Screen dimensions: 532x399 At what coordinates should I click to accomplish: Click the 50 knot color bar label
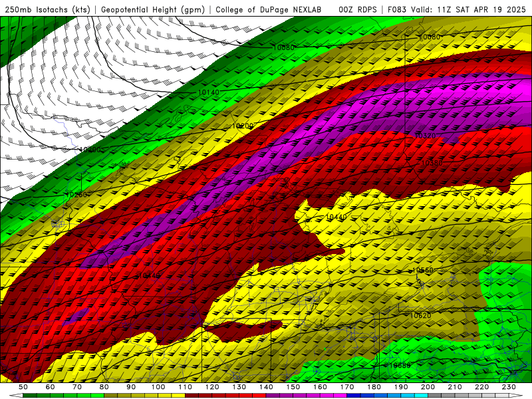point(23,387)
